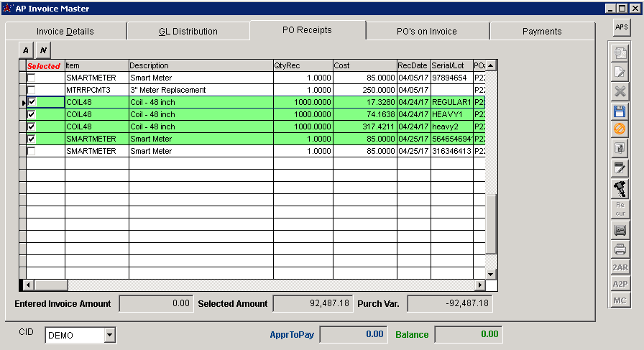Image resolution: width=644 pixels, height=350 pixels.
Task: Click the grid's horizontal scrollbar thumb
Action: pyautogui.click(x=50, y=285)
